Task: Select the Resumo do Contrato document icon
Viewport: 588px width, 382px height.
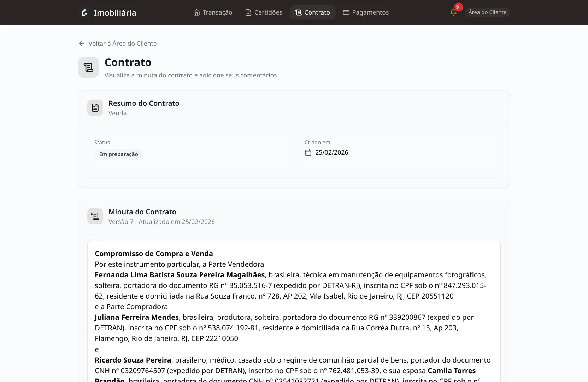Action: tap(95, 108)
